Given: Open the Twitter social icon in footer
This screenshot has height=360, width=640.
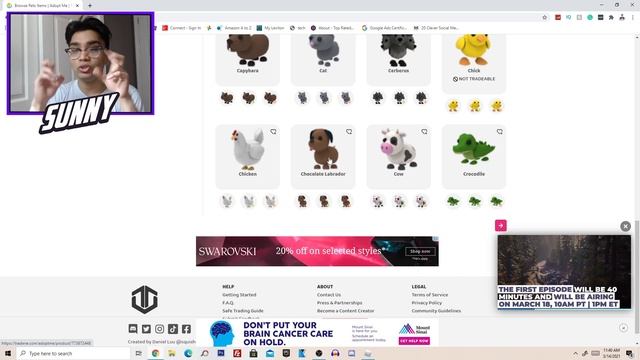Looking at the screenshot, I should pos(146,329).
